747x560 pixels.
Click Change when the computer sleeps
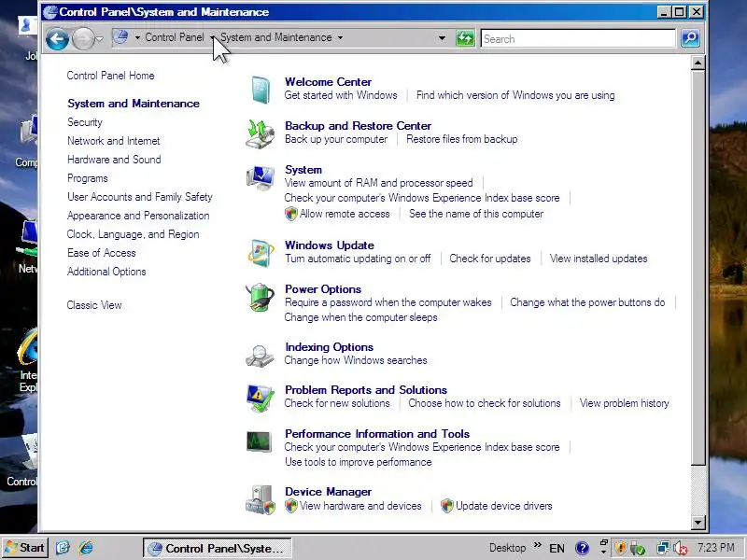[360, 317]
